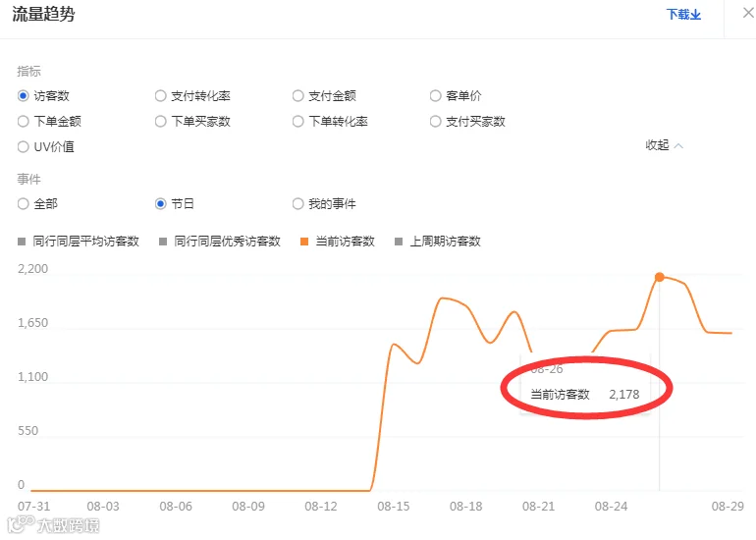Click the 07-31 date axis label
This screenshot has width=756, height=540.
(33, 507)
